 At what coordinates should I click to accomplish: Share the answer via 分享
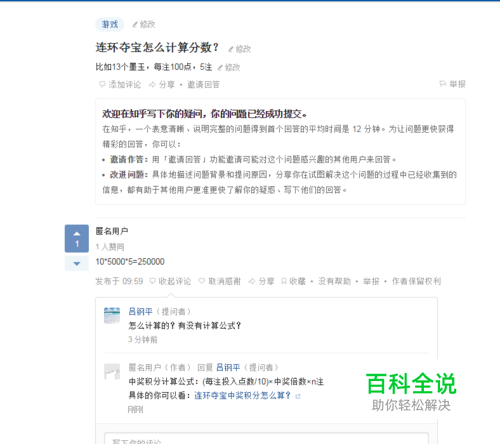(261, 281)
